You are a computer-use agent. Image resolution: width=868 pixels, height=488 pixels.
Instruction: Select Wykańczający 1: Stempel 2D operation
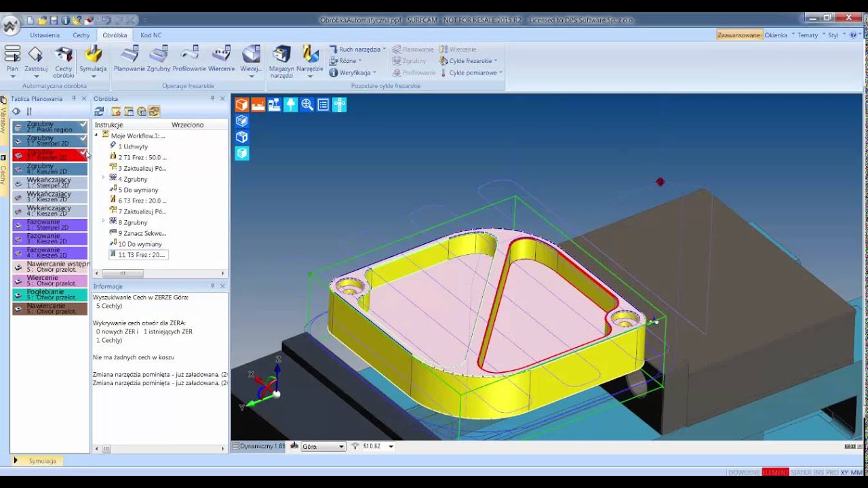tap(50, 183)
